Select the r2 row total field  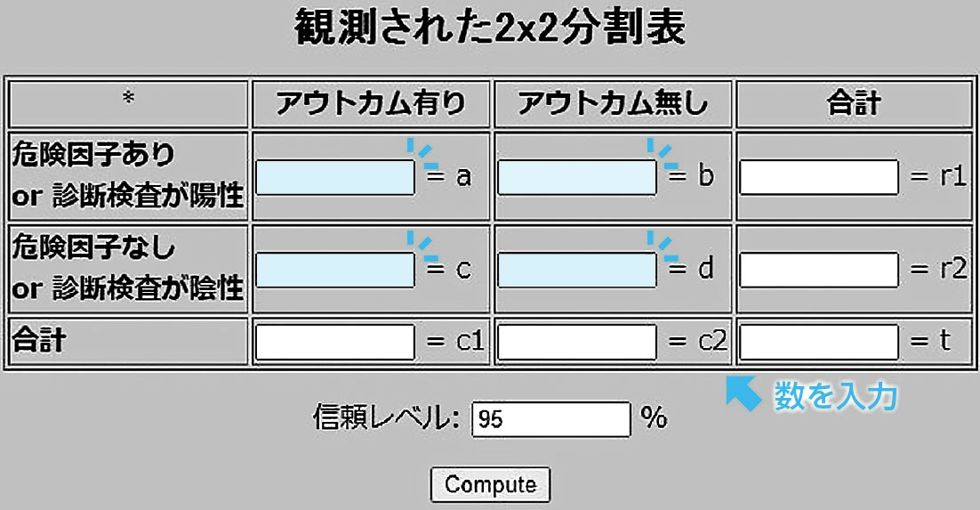(x=819, y=270)
